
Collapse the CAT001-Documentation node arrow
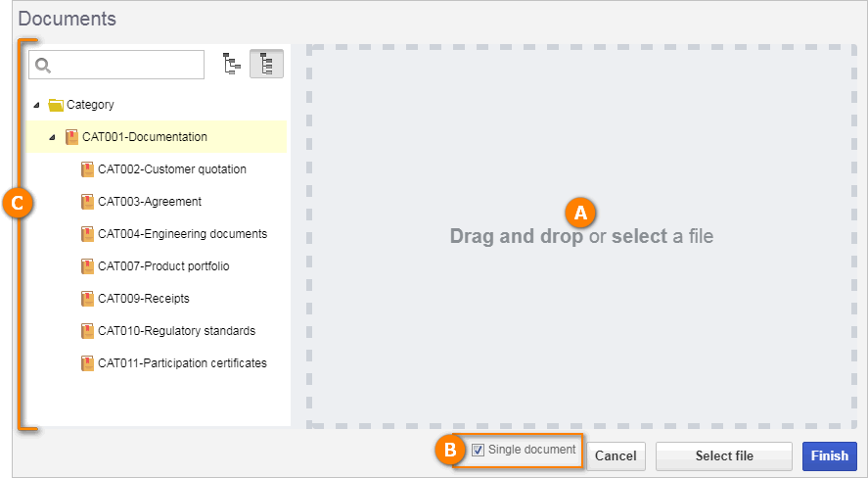(52, 137)
